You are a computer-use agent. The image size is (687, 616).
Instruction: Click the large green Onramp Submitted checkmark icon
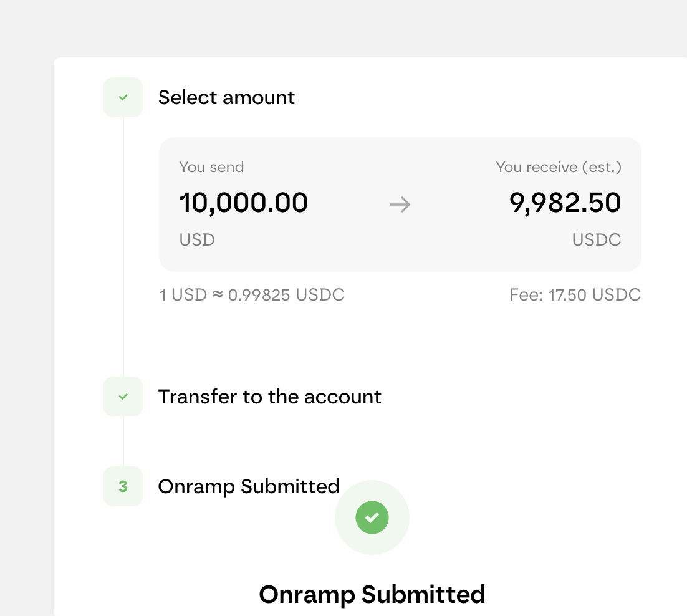(x=372, y=517)
